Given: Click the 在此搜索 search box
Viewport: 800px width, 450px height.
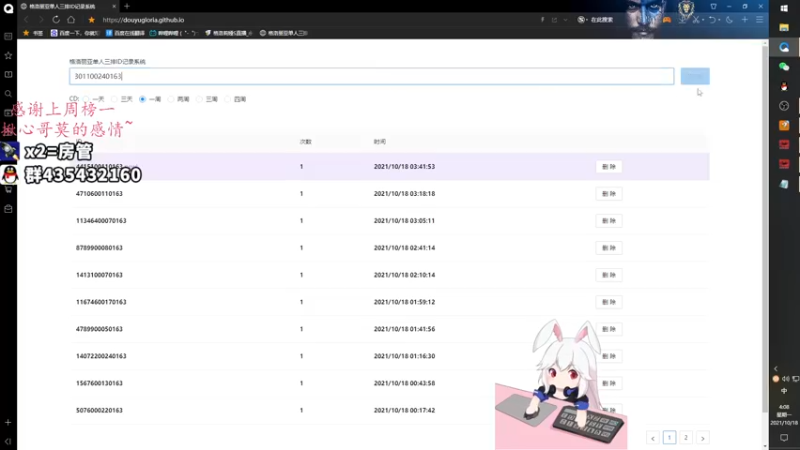Looking at the screenshot, I should [x=601, y=20].
